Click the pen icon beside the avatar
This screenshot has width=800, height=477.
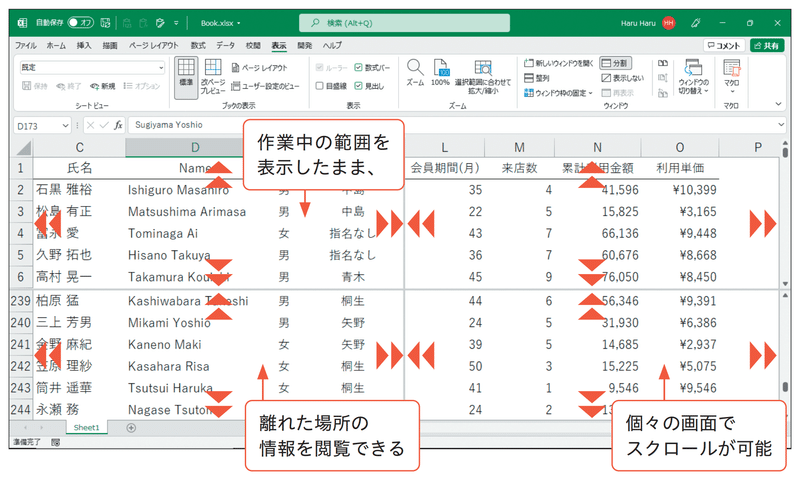pos(695,23)
